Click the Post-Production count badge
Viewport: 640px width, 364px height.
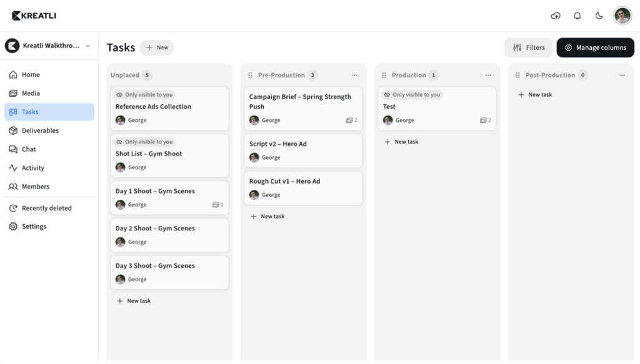coord(583,75)
